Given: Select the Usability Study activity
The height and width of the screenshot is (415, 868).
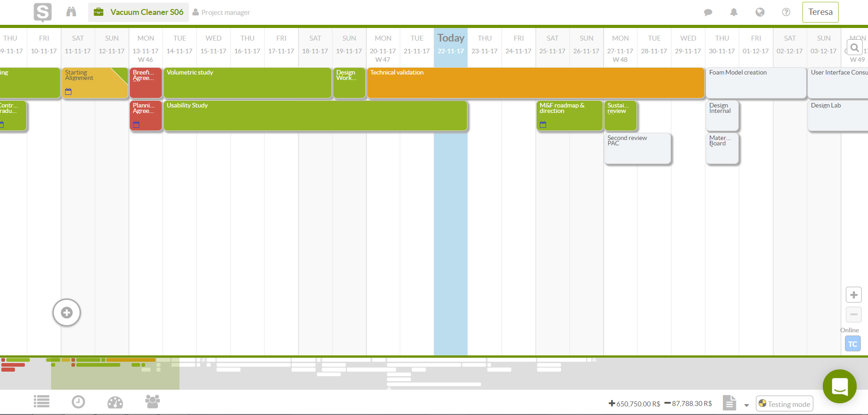Looking at the screenshot, I should point(315,116).
